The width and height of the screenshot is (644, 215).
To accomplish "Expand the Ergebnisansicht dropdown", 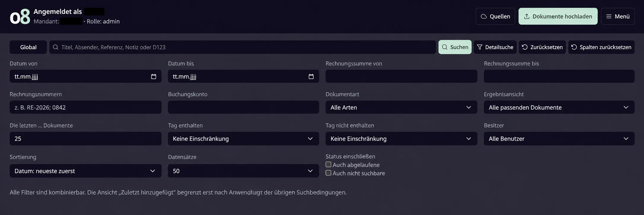I will click(559, 107).
